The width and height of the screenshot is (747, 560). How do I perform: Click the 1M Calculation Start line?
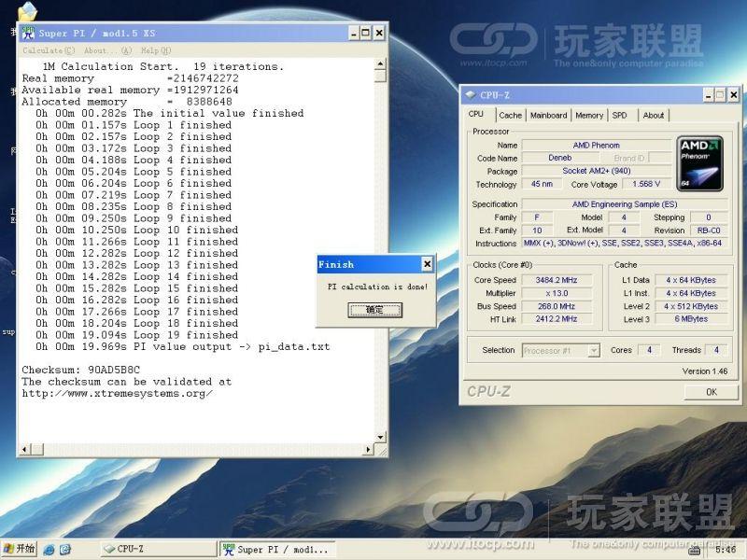[x=162, y=66]
